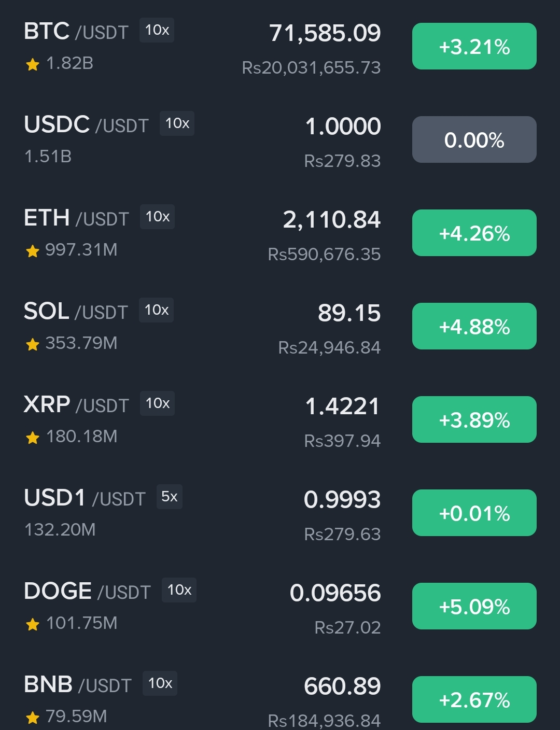Click the 5x leverage badge for USD1
Screen dimensions: 560x730
click(170, 497)
